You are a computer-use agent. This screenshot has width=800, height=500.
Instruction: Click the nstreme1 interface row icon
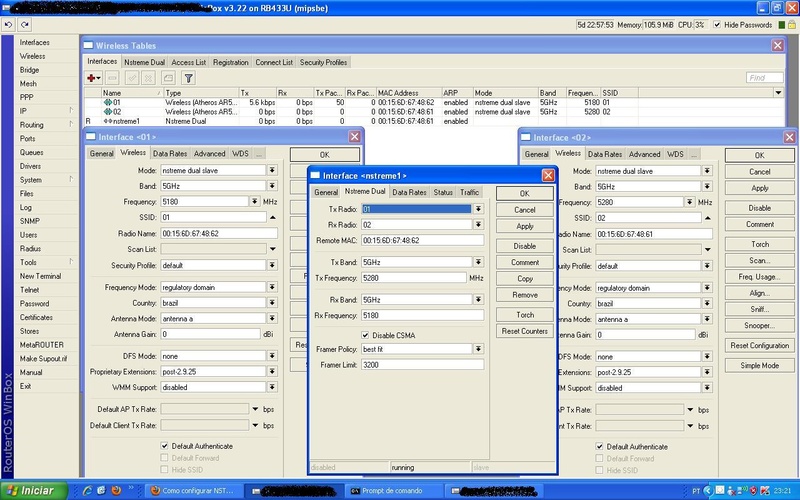pos(108,121)
